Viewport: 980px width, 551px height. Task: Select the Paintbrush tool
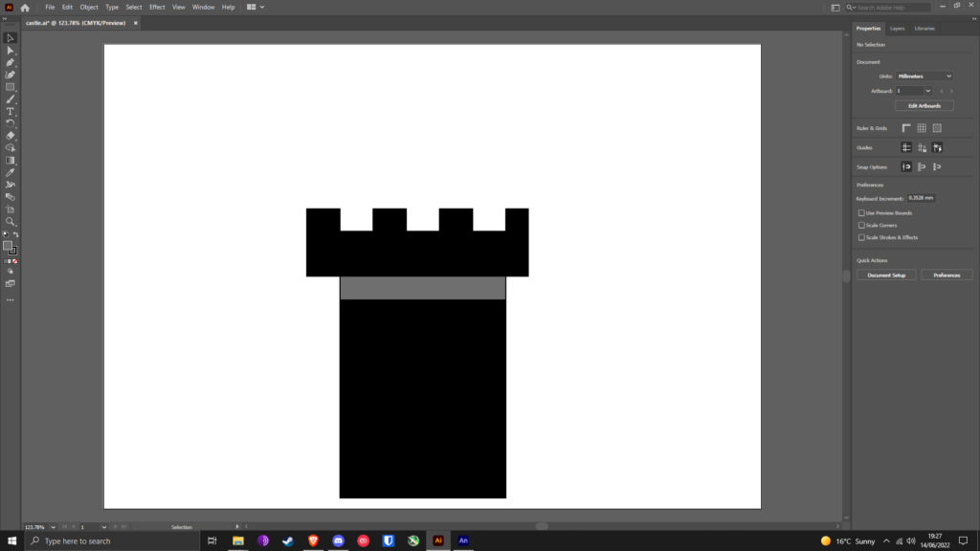click(10, 99)
